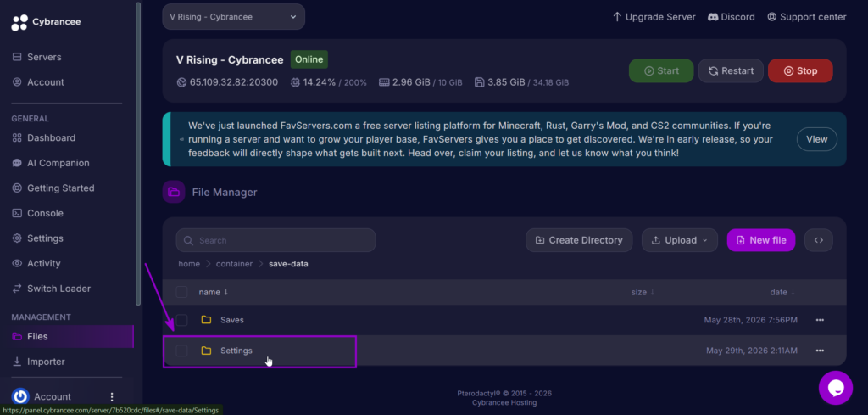
Task: Navigate to home breadcrumb
Action: pyautogui.click(x=189, y=264)
